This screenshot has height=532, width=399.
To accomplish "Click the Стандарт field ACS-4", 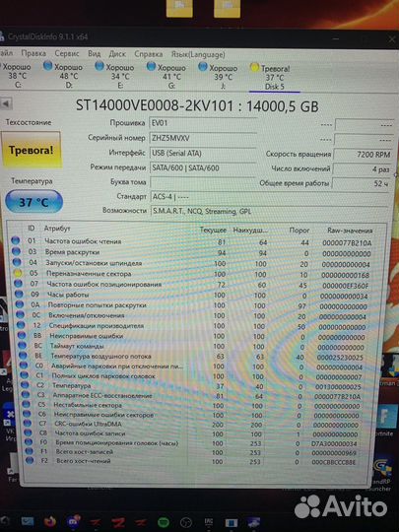I will [268, 197].
